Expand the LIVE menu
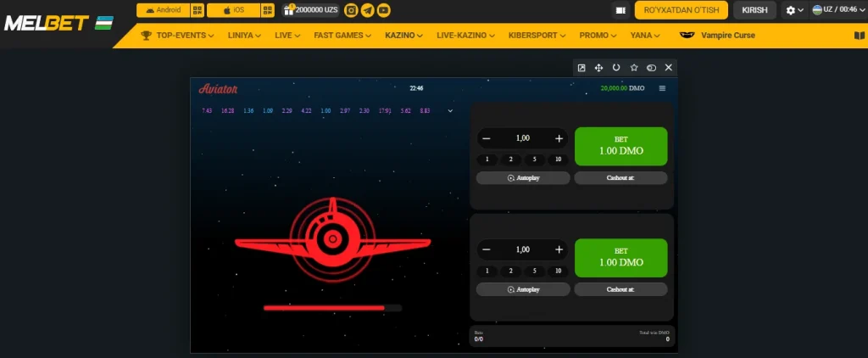Viewport: 868px width, 358px height. [x=287, y=36]
